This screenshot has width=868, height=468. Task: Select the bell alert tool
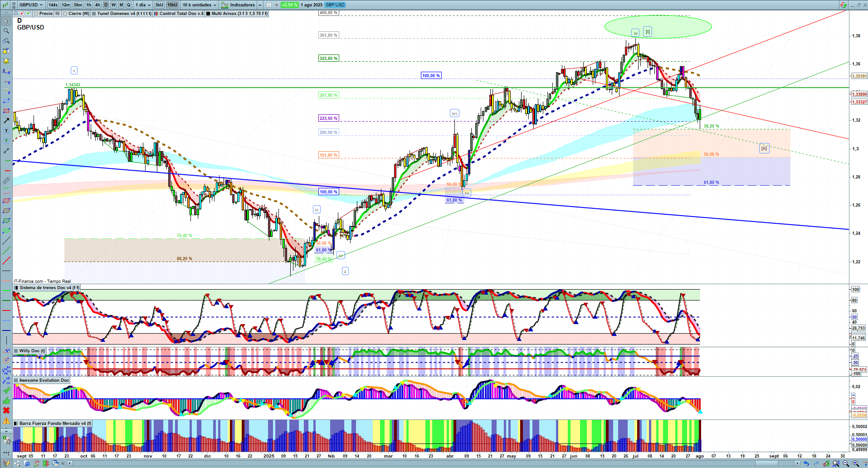coord(6,61)
